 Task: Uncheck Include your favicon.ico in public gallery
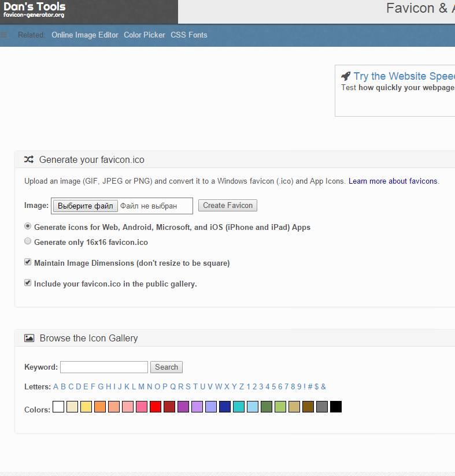[x=28, y=283]
